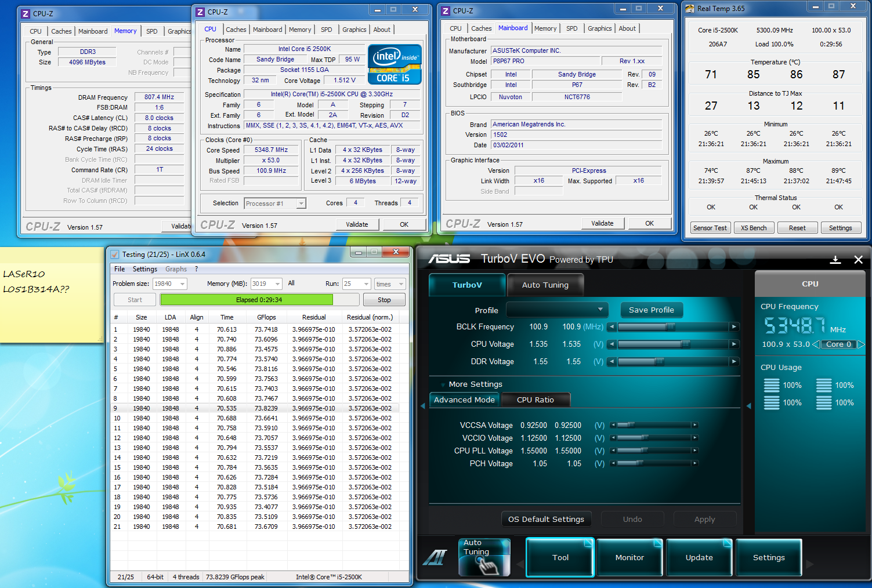The height and width of the screenshot is (588, 872).
Task: Click the BCLK Frequency slider thumb
Action: click(x=670, y=327)
